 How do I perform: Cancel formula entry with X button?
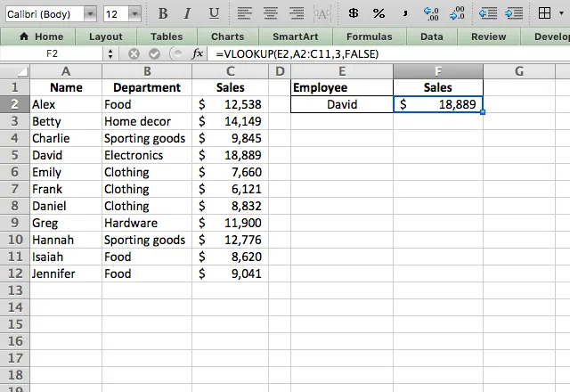(x=134, y=53)
